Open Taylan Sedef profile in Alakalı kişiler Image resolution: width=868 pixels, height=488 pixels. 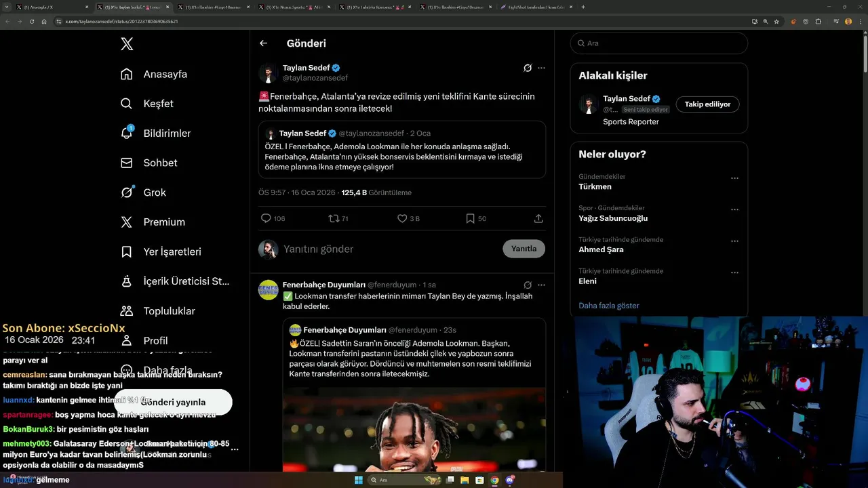627,99
